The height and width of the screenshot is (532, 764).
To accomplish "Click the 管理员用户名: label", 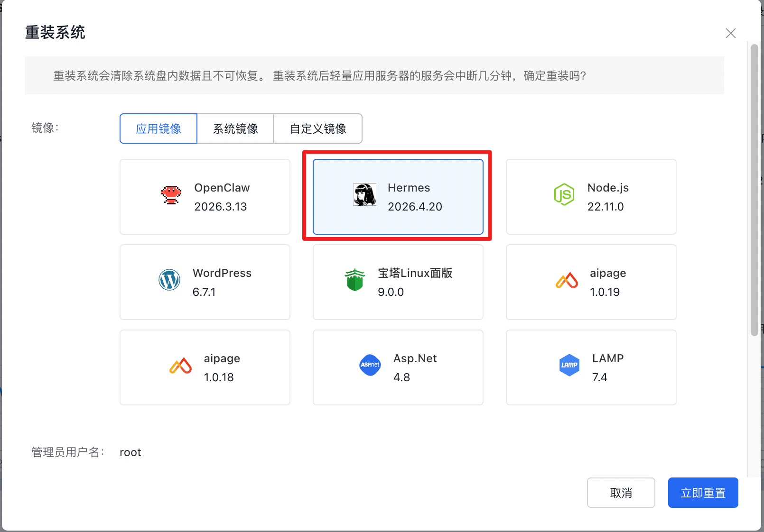I will pyautogui.click(x=68, y=452).
